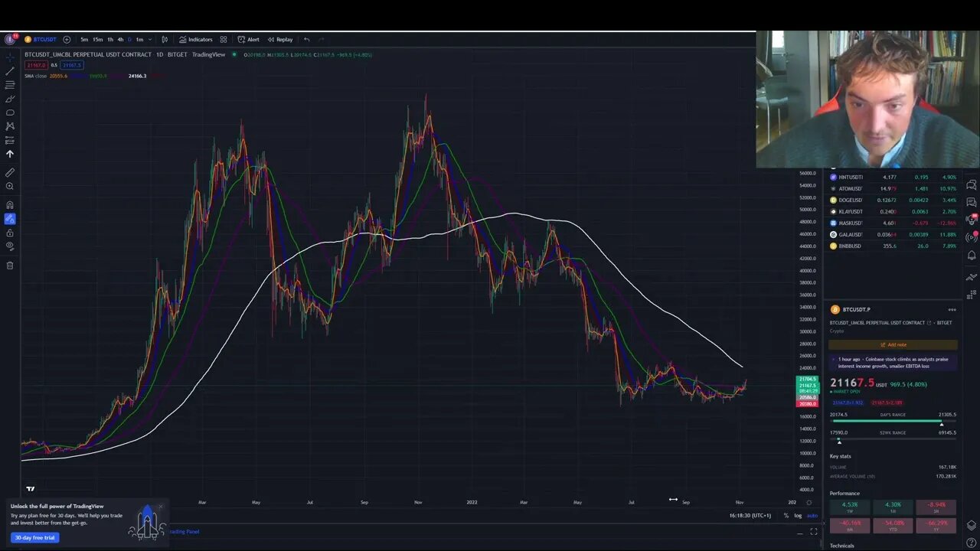Open the BTCUSDT.P details more options menu
Image resolution: width=980 pixels, height=551 pixels.
[952, 310]
